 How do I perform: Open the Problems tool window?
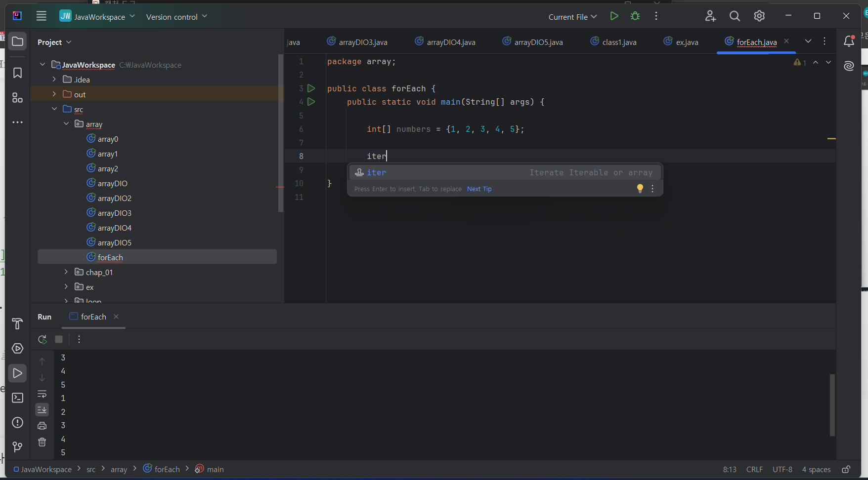point(17,423)
